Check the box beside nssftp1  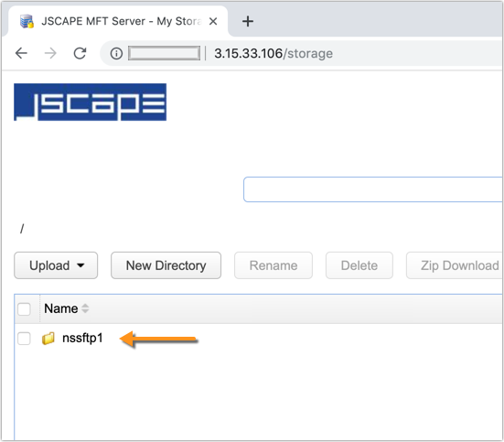point(24,339)
